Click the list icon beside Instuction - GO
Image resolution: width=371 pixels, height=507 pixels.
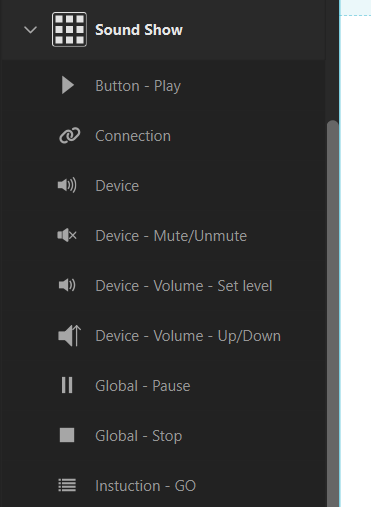pos(67,485)
